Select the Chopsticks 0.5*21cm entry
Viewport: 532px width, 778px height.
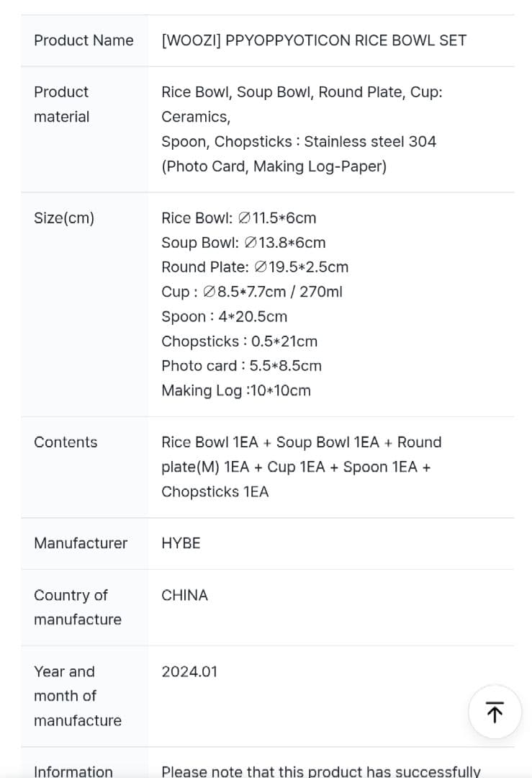240,341
